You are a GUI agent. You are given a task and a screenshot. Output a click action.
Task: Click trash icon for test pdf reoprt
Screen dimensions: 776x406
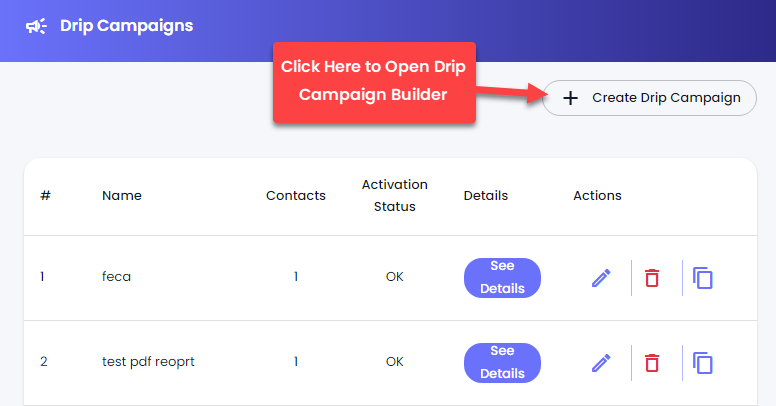[652, 363]
